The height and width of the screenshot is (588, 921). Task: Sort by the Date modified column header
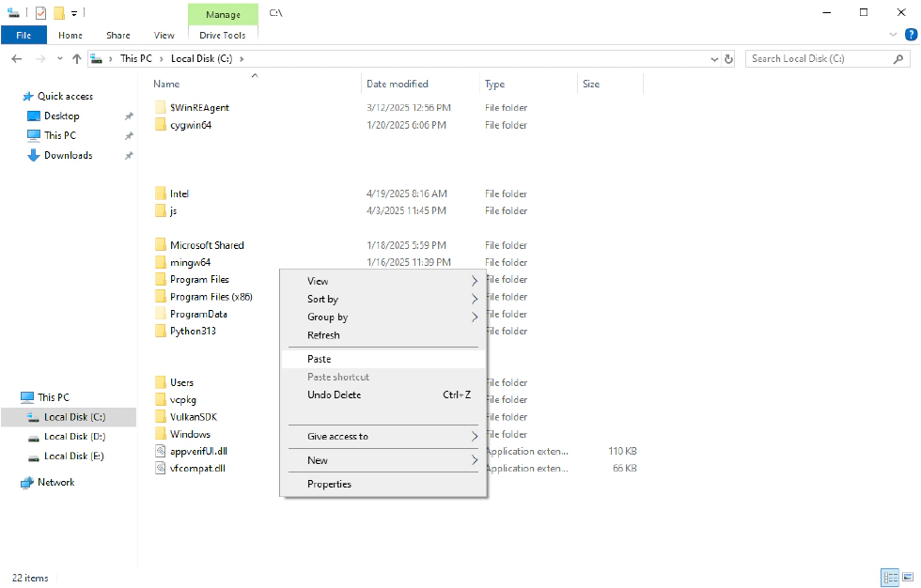[x=398, y=84]
